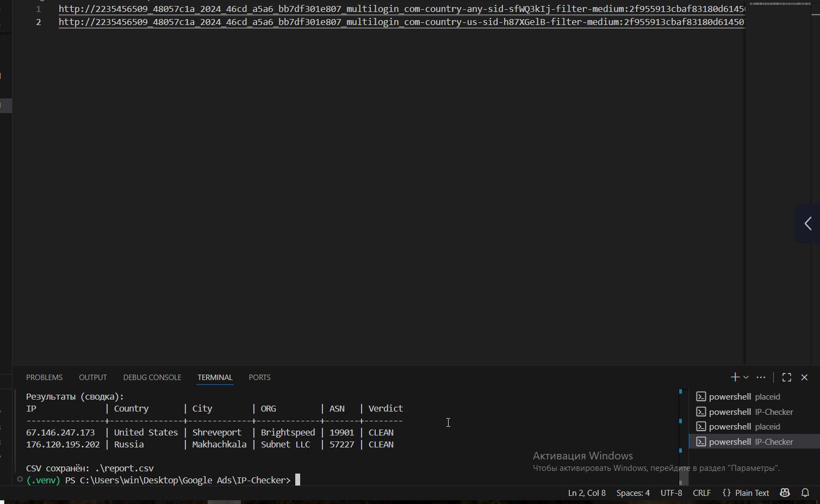Expand the collapsed side panel chevron arrow
820x504 pixels.
click(808, 223)
